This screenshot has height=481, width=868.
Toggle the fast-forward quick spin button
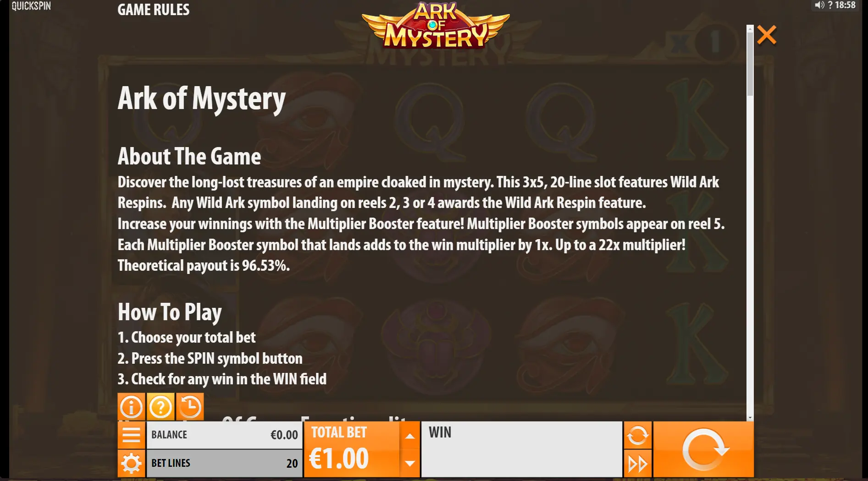pos(637,464)
